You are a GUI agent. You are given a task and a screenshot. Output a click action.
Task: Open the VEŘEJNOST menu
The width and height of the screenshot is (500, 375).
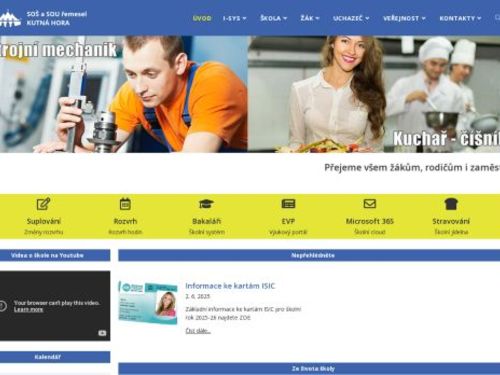click(404, 18)
